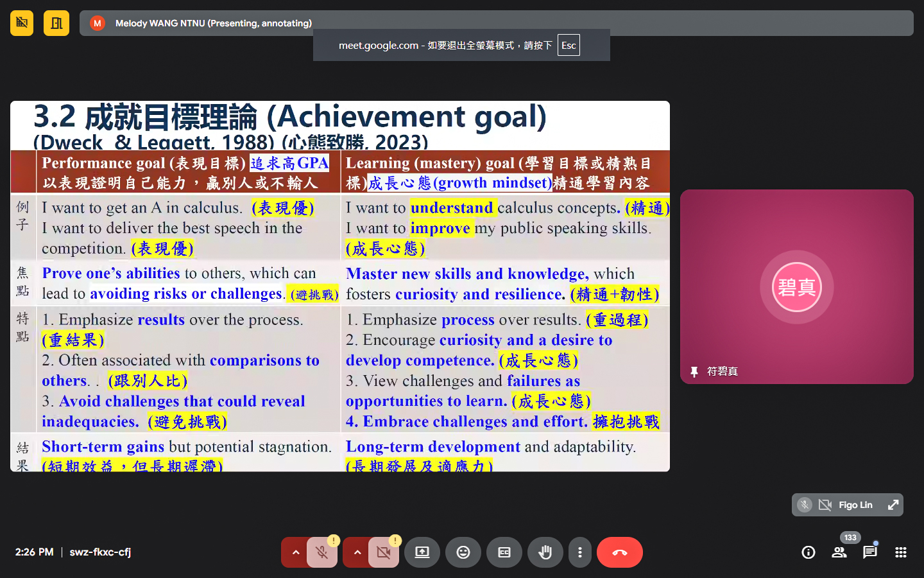
Task: Click the present now screen share icon
Action: click(x=422, y=552)
